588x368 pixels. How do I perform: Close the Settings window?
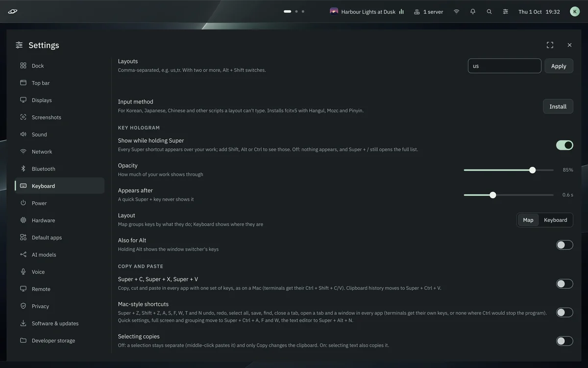click(569, 45)
